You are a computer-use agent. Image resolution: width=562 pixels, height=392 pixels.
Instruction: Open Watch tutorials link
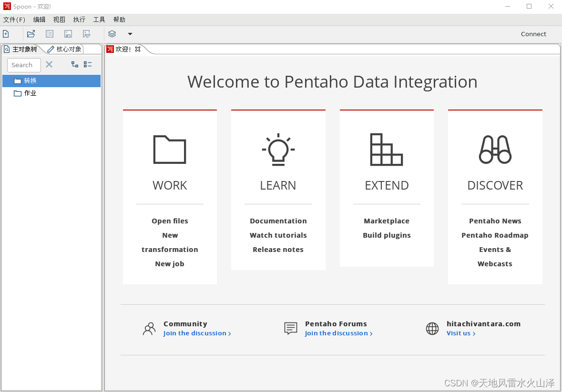pyautogui.click(x=278, y=235)
